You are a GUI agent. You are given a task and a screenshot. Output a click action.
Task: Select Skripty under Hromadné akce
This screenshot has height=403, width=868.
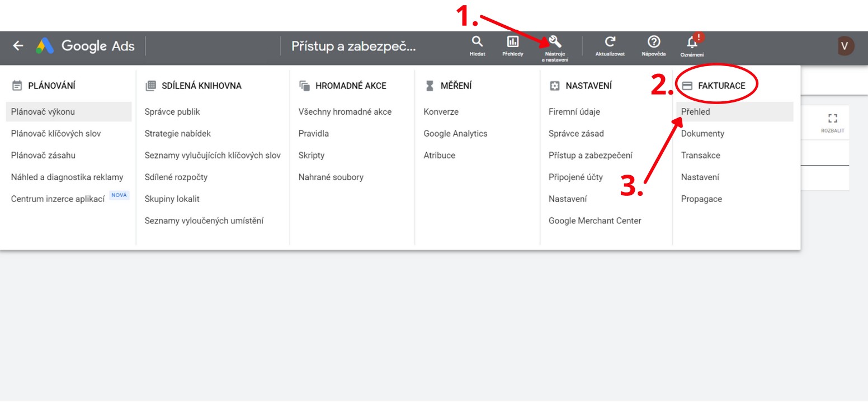[x=312, y=155]
